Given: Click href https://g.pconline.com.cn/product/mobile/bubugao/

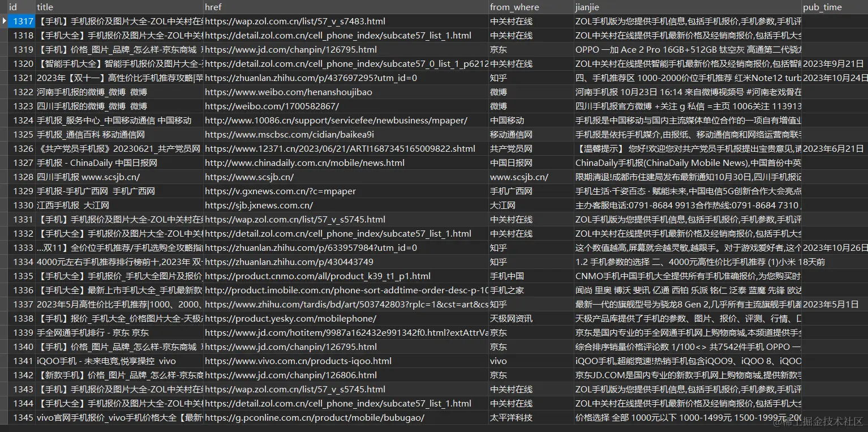Looking at the screenshot, I should [x=315, y=418].
